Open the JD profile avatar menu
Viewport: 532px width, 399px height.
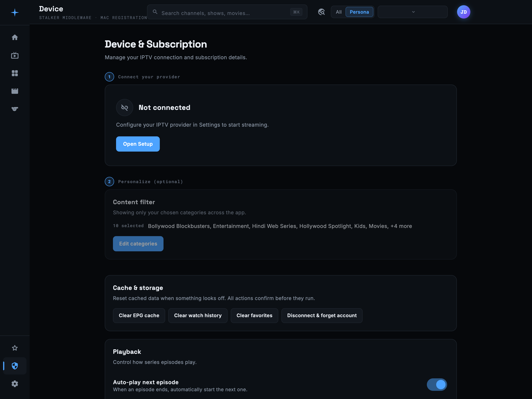[463, 12]
